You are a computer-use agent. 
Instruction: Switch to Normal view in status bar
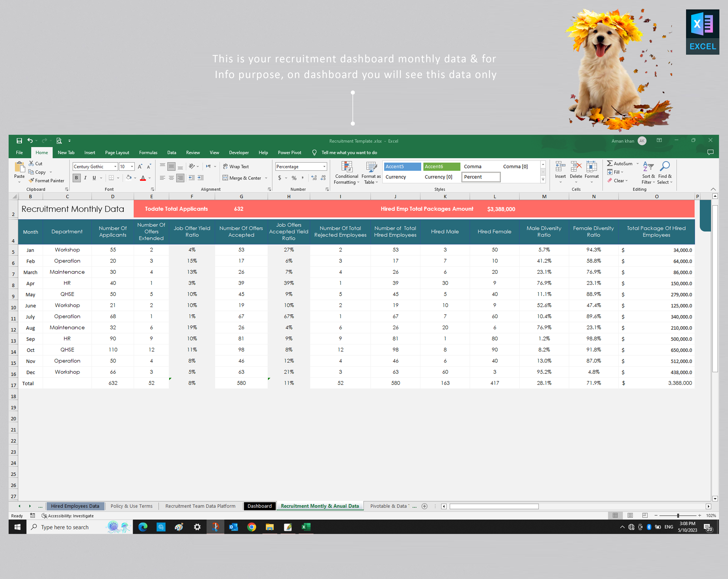pos(615,516)
